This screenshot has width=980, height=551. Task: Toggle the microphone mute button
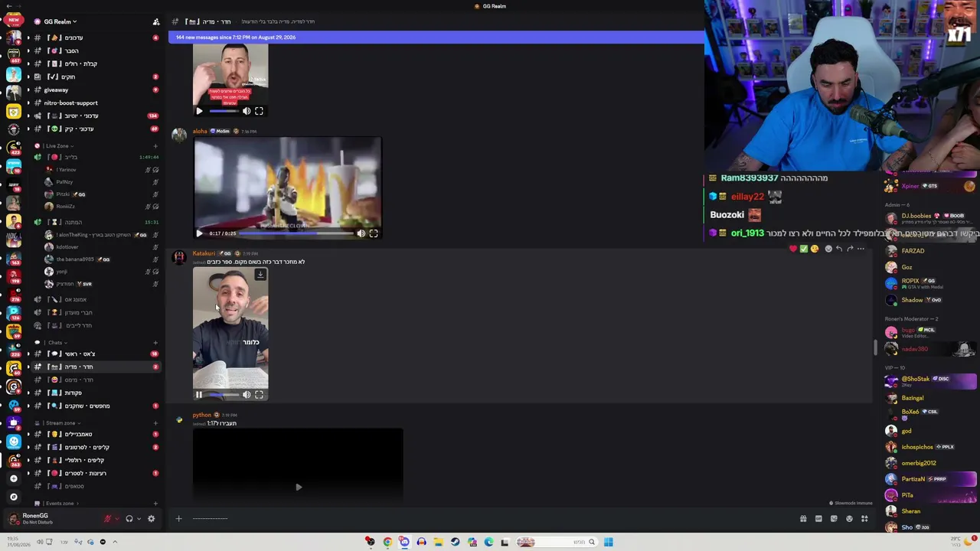click(x=108, y=519)
